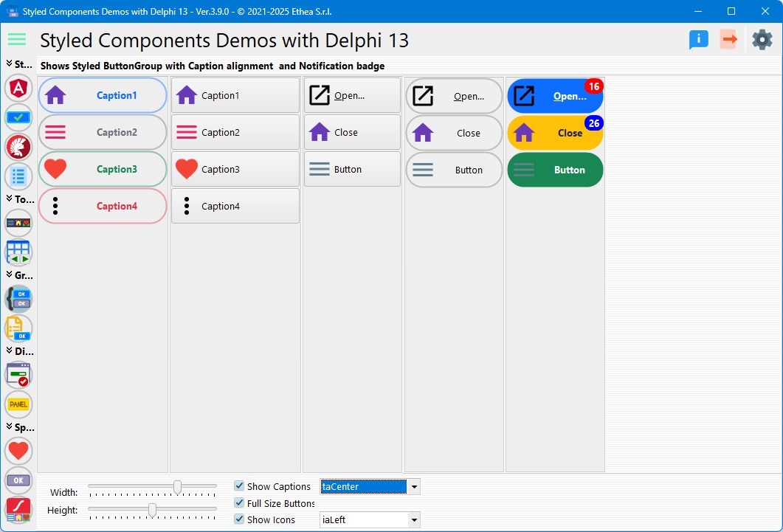The width and height of the screenshot is (783, 532).
Task: Click the rectangular Open... button
Action: click(353, 95)
